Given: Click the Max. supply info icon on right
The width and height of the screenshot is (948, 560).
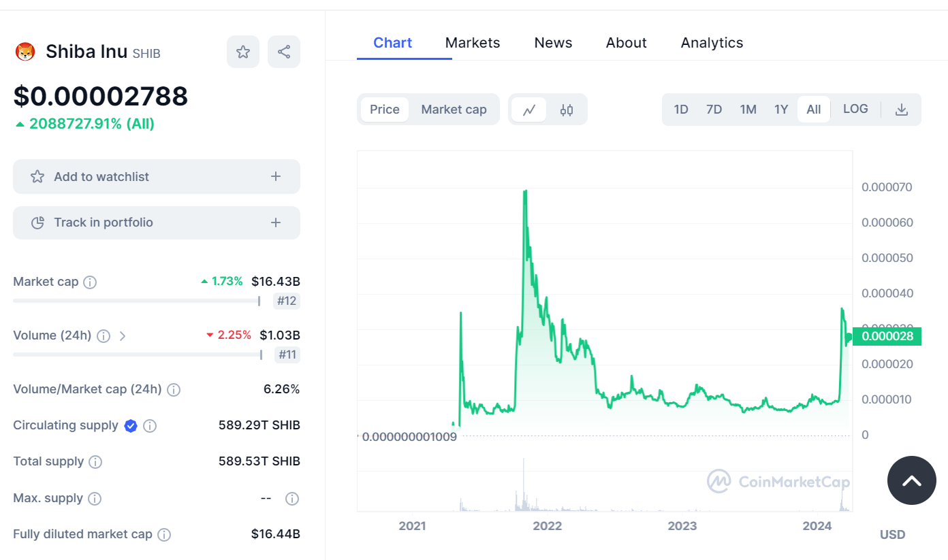Looking at the screenshot, I should coord(292,499).
